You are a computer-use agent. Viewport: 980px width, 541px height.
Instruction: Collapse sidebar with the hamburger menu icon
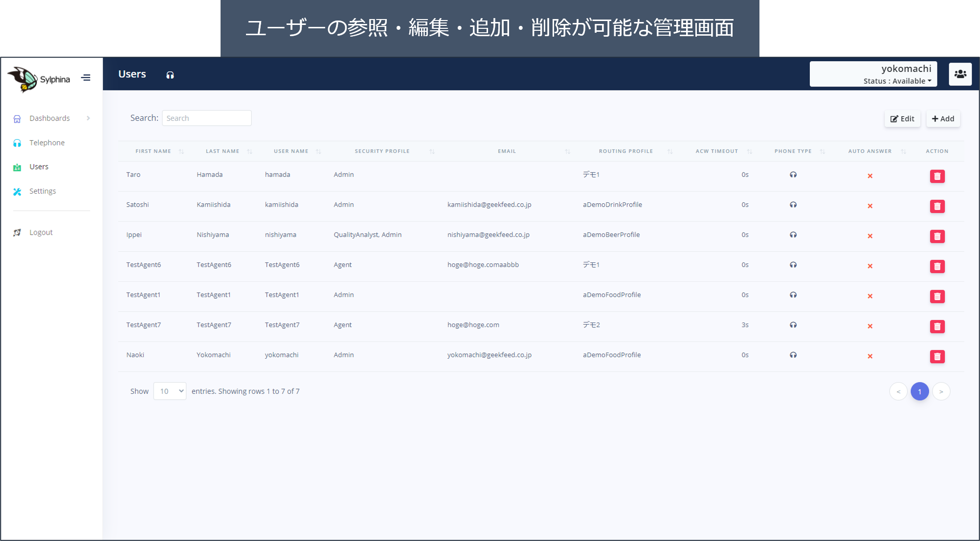[x=86, y=78]
